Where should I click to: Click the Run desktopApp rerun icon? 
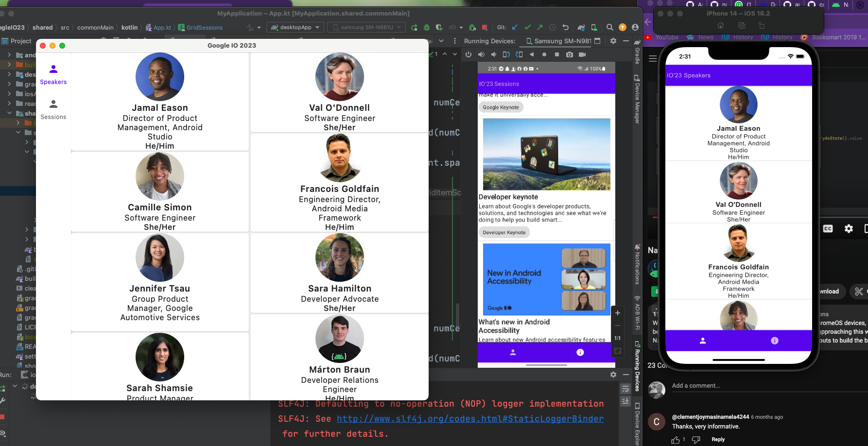coord(414,28)
